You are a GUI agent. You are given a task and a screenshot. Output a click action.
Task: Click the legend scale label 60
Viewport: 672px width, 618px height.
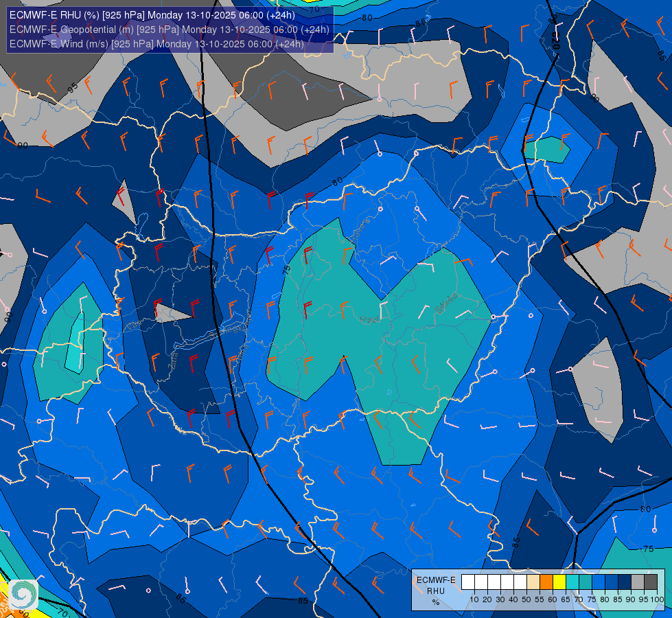click(553, 600)
